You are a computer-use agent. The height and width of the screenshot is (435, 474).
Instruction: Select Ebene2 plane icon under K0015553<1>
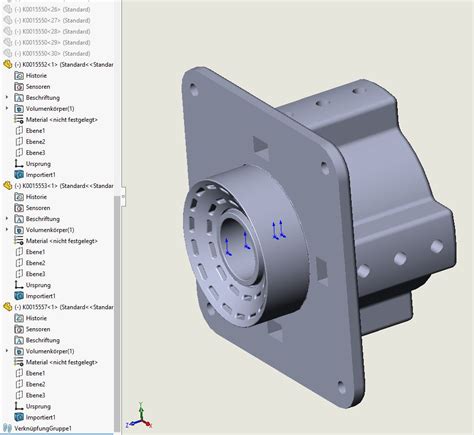19,263
